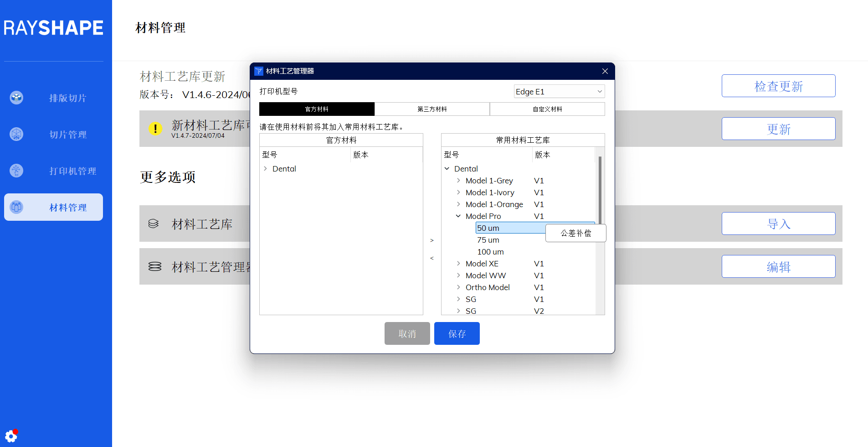Click the material library list scrollbar

pos(600,192)
